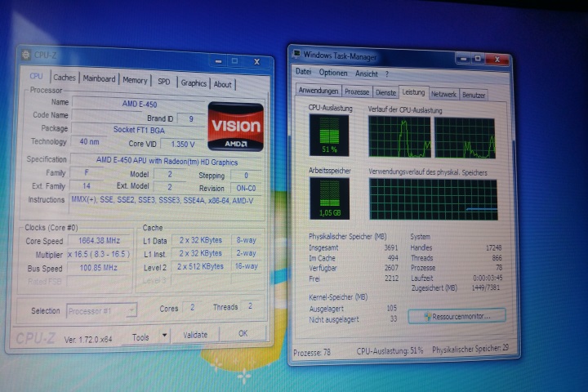Click the Core Speed value 1664.38 MHz
Image resolution: width=588 pixels, height=392 pixels.
99,241
